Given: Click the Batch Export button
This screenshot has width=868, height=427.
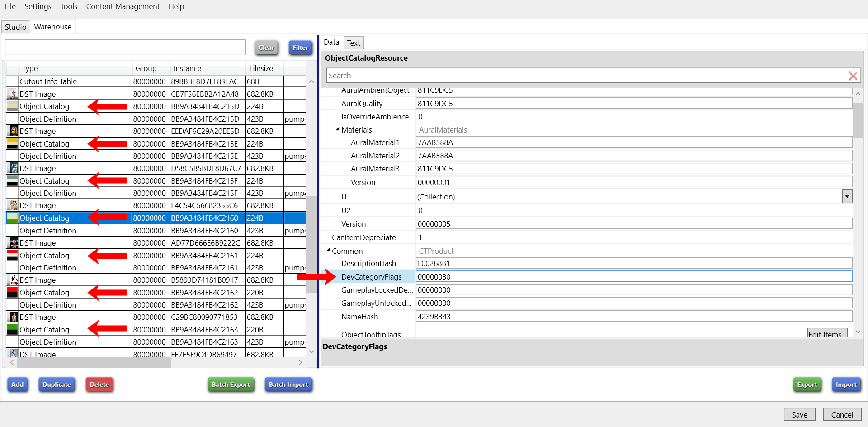Looking at the screenshot, I should pos(231,384).
